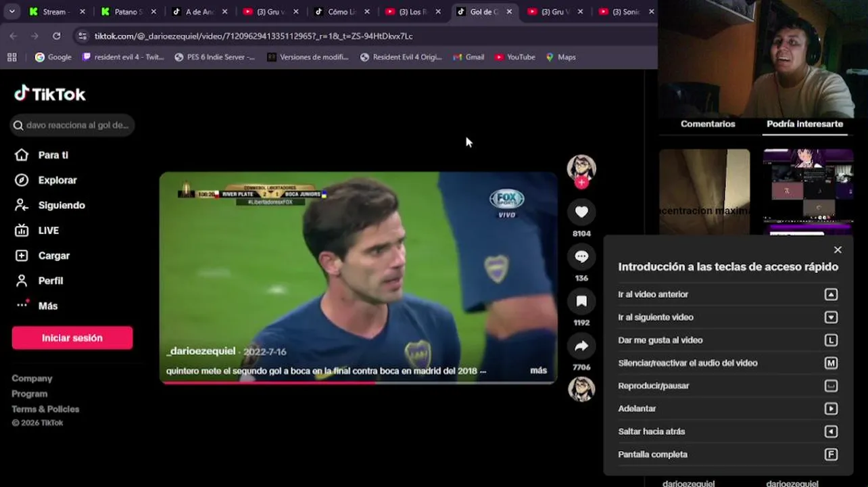Click the tiktok.com address bar URL
This screenshot has height=487, width=868.
point(254,36)
